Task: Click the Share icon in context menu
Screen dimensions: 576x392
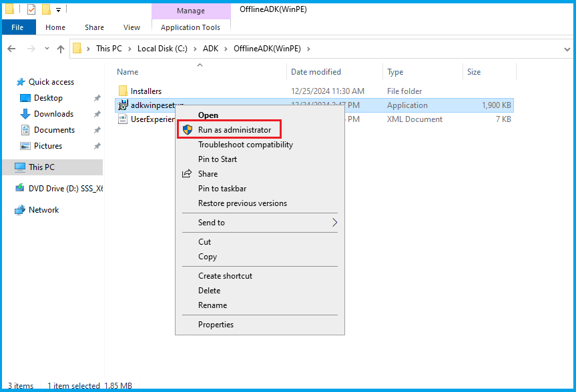Action: (x=187, y=174)
